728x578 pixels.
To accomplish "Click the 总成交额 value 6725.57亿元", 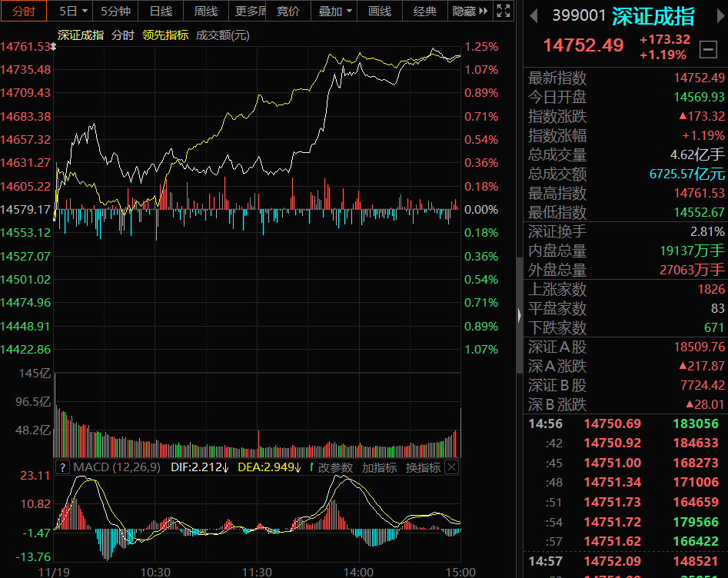I will 686,174.
